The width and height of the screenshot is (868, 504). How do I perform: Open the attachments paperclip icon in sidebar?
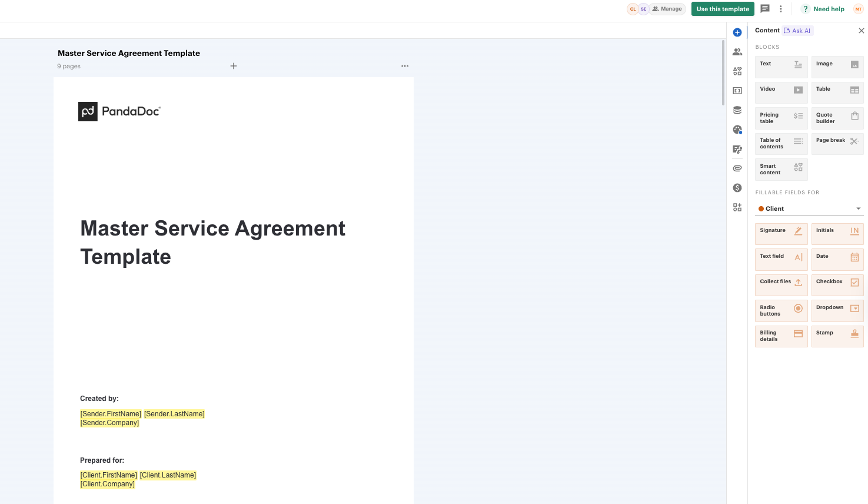737,168
